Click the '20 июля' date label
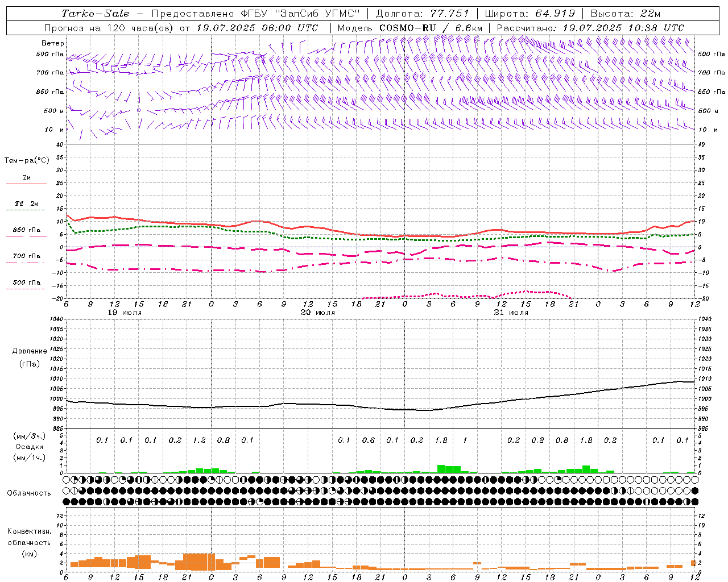The image size is (728, 582). coord(317,313)
